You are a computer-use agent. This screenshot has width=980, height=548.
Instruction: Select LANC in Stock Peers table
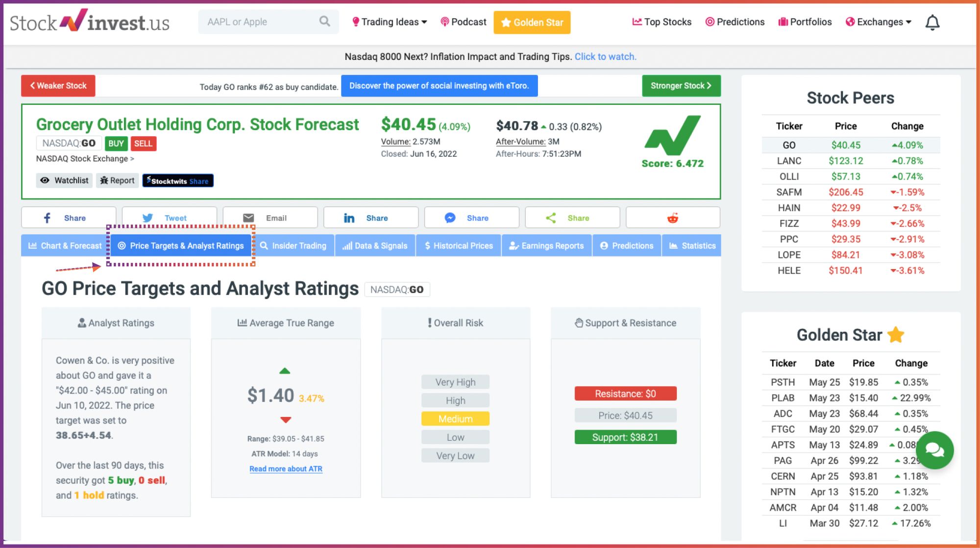tap(789, 161)
